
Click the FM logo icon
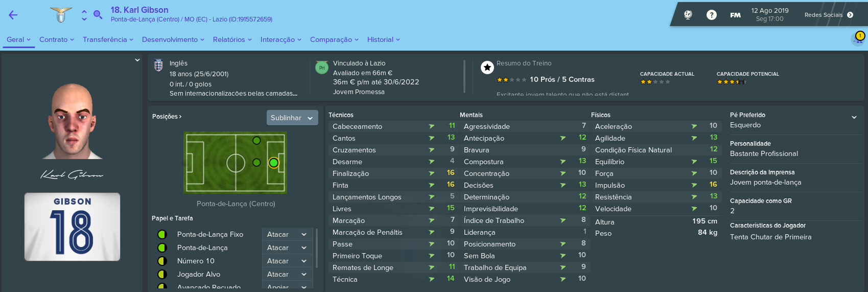point(735,15)
